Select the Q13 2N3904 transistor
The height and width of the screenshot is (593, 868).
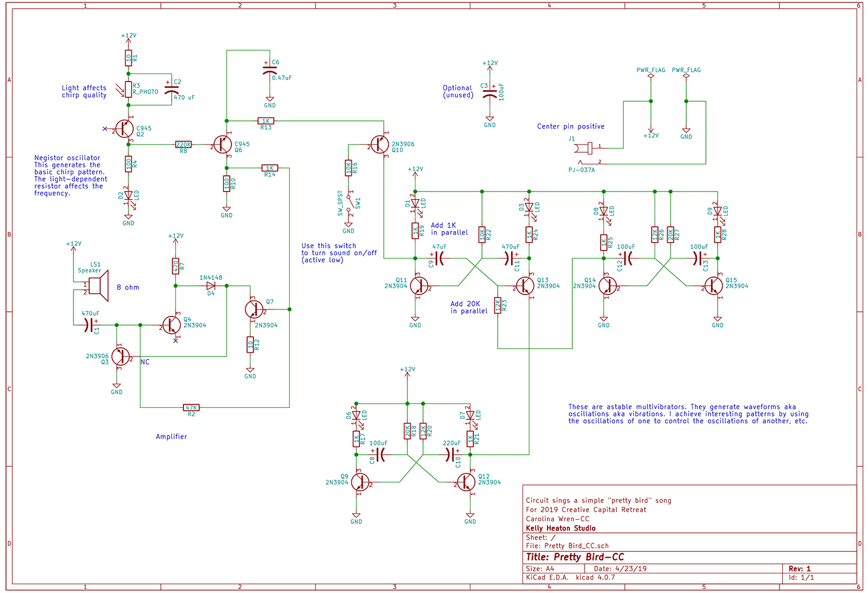(525, 285)
